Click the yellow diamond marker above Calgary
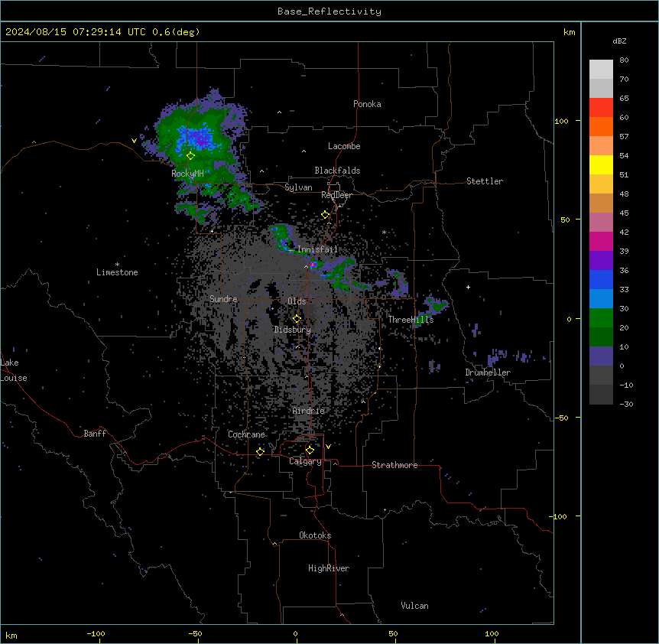This screenshot has width=659, height=644. (310, 450)
